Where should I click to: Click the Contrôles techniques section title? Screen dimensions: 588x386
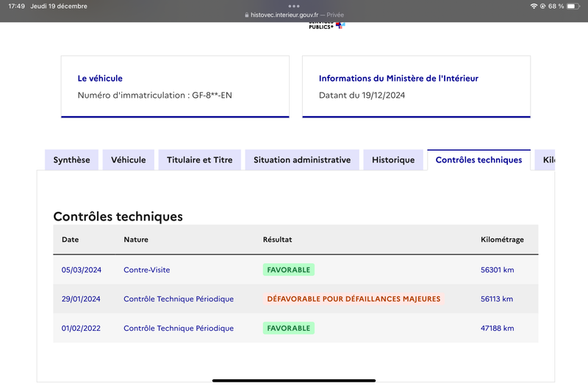point(118,216)
